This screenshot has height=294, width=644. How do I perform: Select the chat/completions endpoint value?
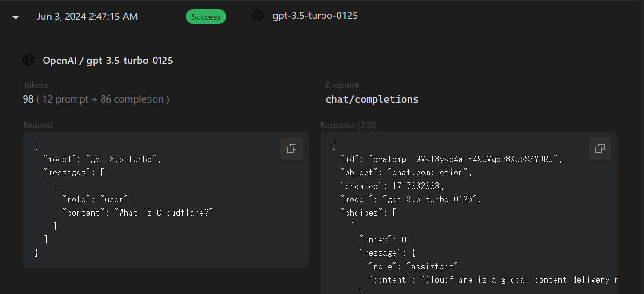tap(372, 99)
